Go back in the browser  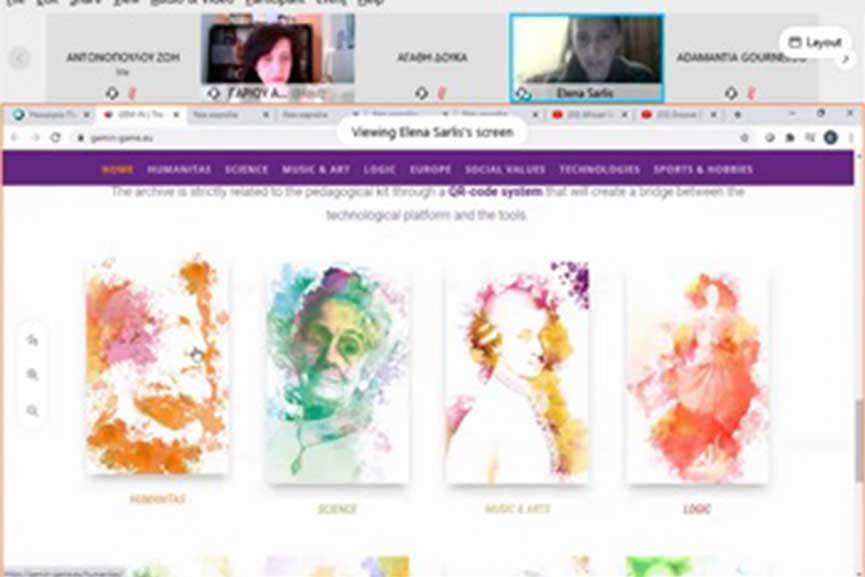click(15, 137)
